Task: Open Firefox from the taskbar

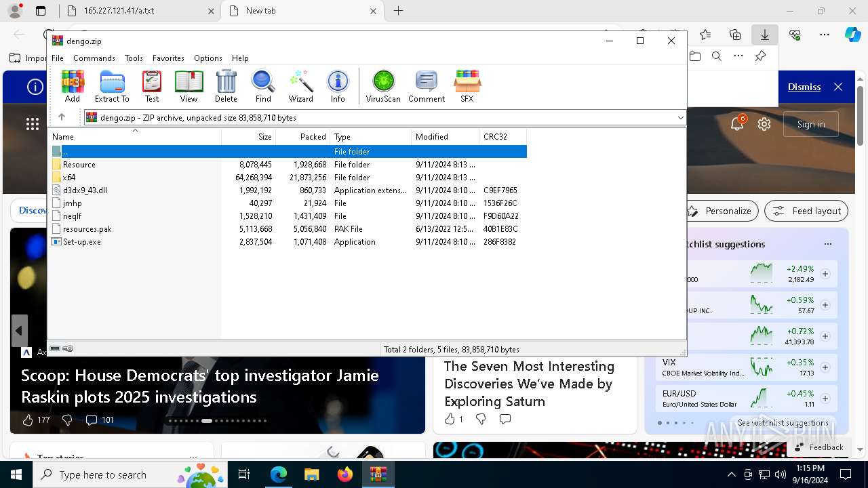Action: (345, 474)
